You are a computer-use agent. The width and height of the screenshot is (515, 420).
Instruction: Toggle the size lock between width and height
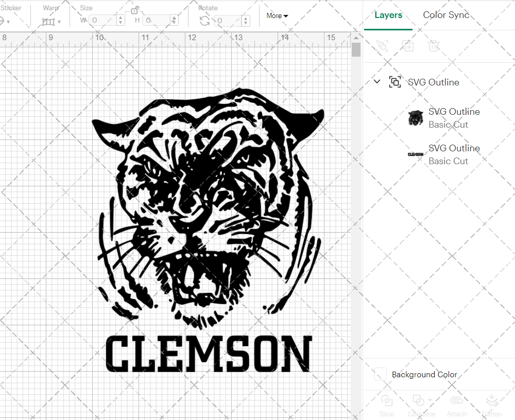135,10
